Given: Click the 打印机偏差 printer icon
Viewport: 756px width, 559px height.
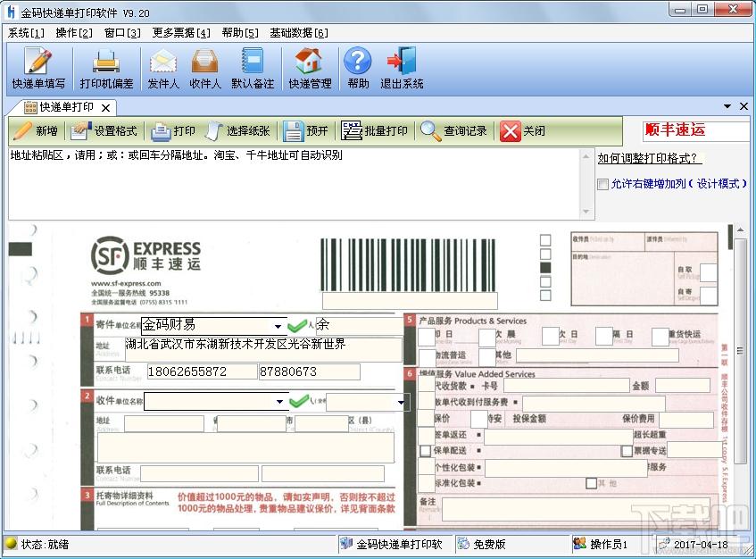Looking at the screenshot, I should coord(106,69).
